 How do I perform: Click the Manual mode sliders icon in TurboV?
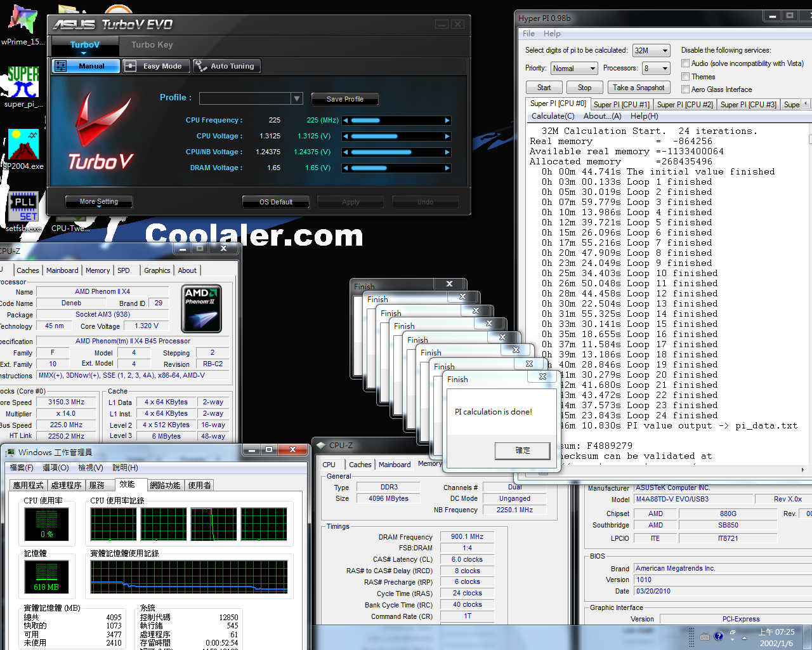61,66
